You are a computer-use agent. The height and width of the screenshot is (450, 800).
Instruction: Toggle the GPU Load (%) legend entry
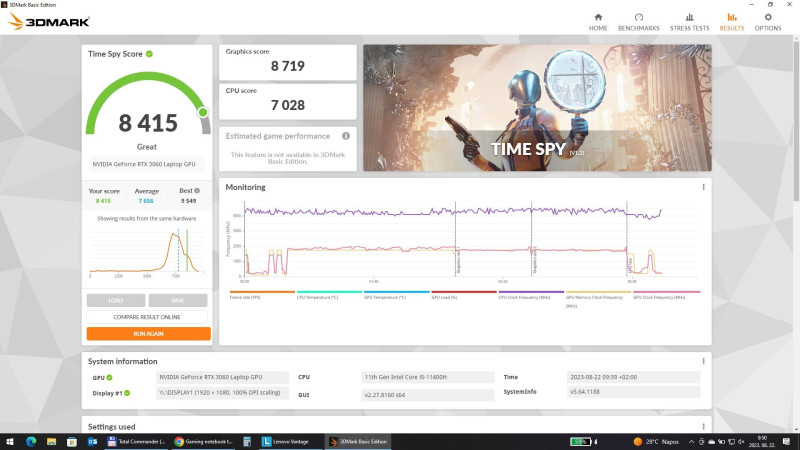click(x=463, y=295)
